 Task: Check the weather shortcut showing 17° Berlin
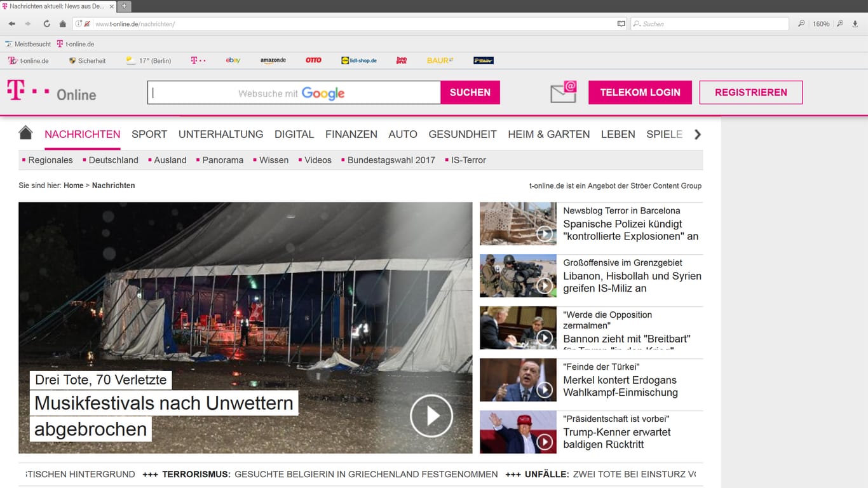148,60
